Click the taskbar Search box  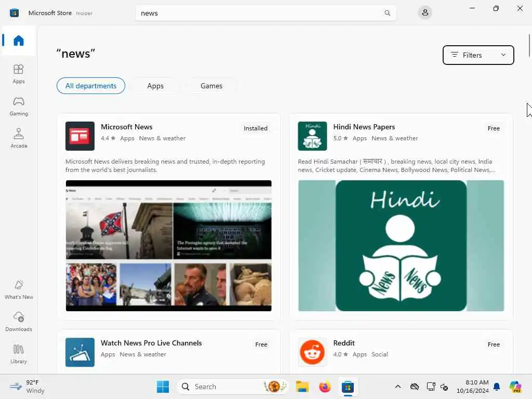(233, 387)
